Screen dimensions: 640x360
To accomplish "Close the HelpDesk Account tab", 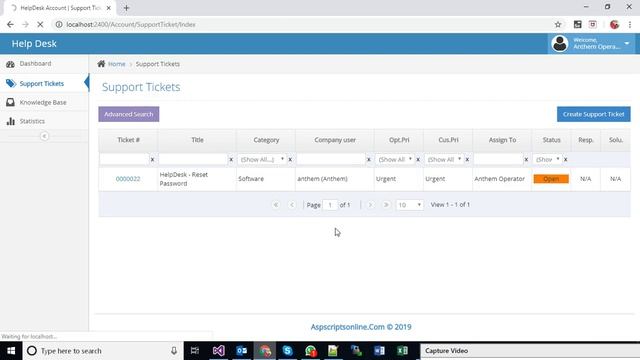I will (x=109, y=8).
